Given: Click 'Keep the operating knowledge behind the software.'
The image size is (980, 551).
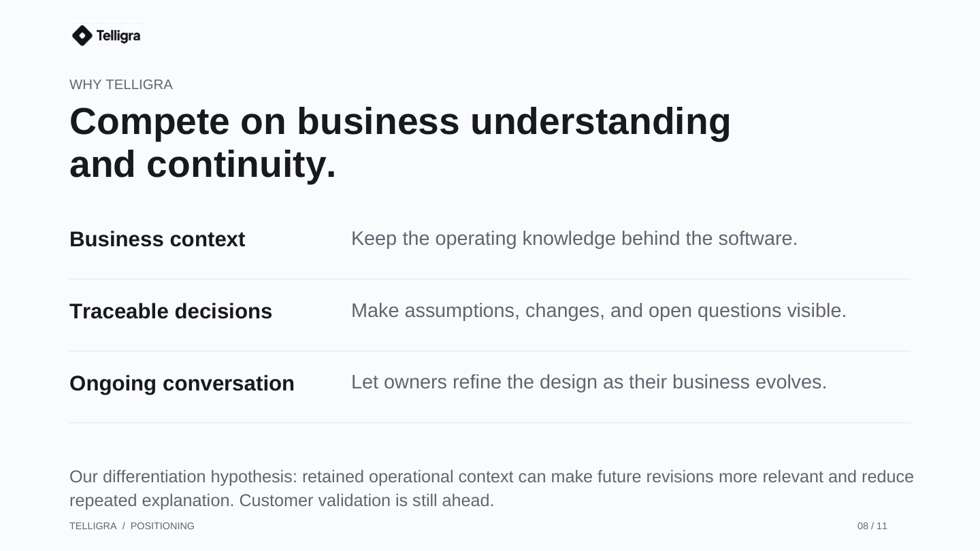Looking at the screenshot, I should (x=574, y=239).
